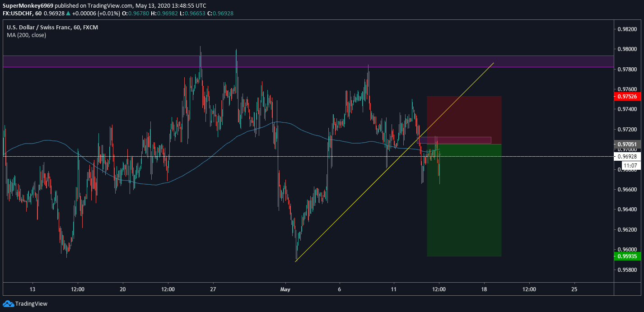
Task: Select the green take-profit zone of short position
Action: 464,200
